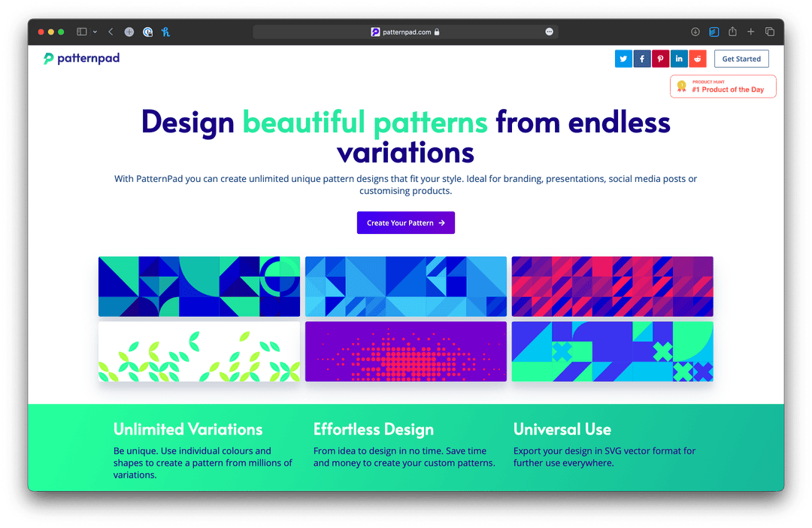The height and width of the screenshot is (528, 812).
Task: Click the patternpad logo
Action: pos(80,58)
